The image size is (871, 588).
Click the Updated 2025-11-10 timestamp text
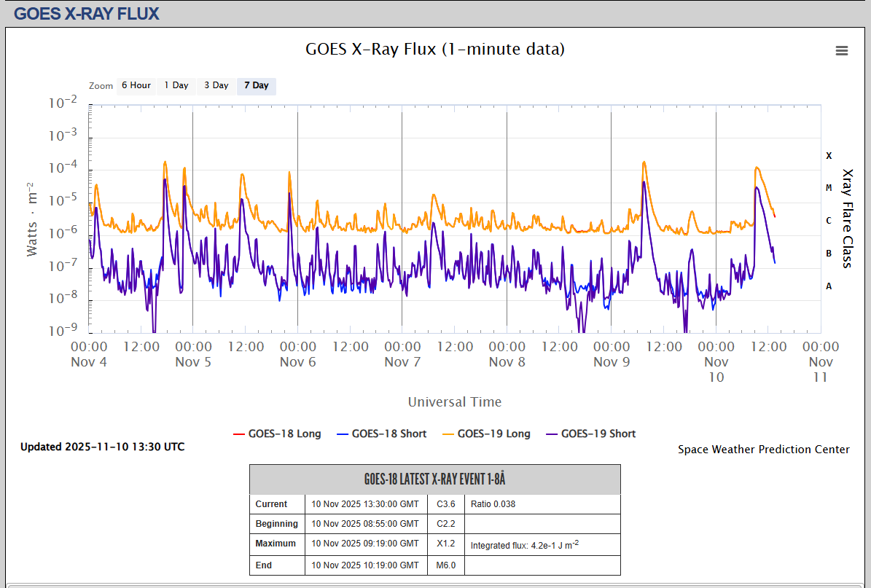click(102, 447)
